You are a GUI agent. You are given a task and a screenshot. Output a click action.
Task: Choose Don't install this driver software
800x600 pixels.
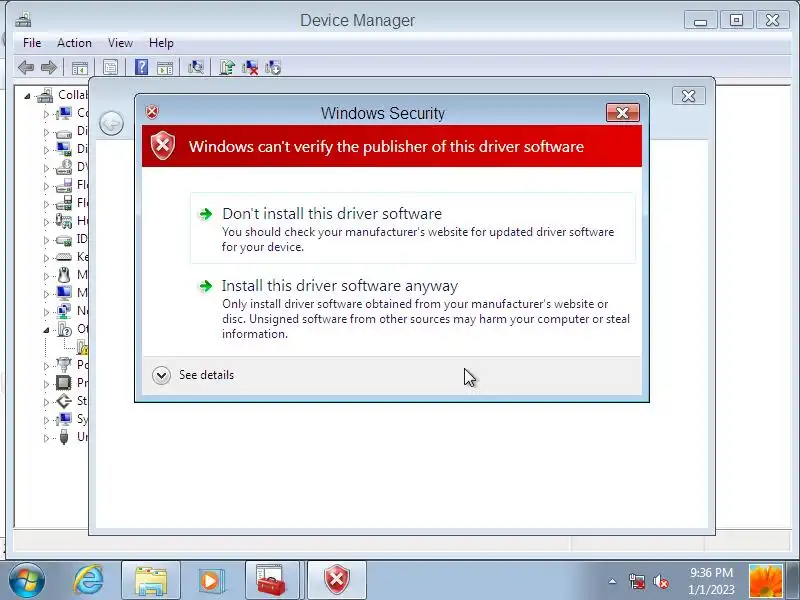(x=413, y=228)
